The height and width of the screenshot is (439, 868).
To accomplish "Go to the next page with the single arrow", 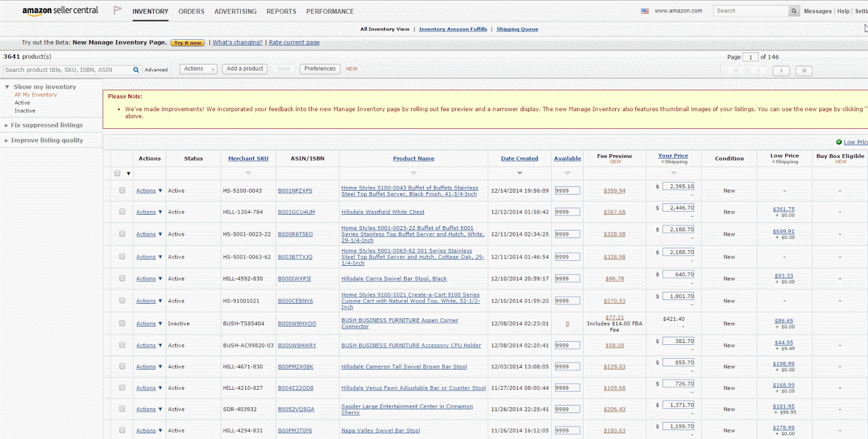I will click(x=781, y=71).
